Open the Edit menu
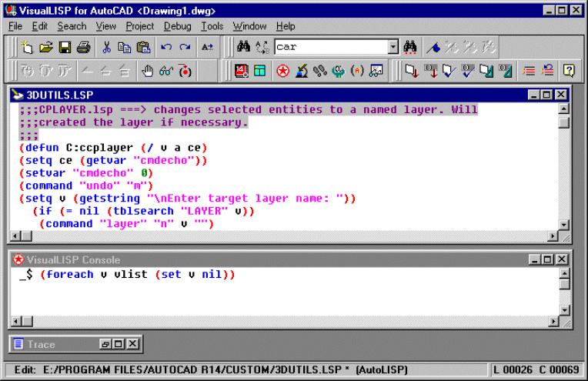Image resolution: width=588 pixels, height=381 pixels. coord(39,26)
